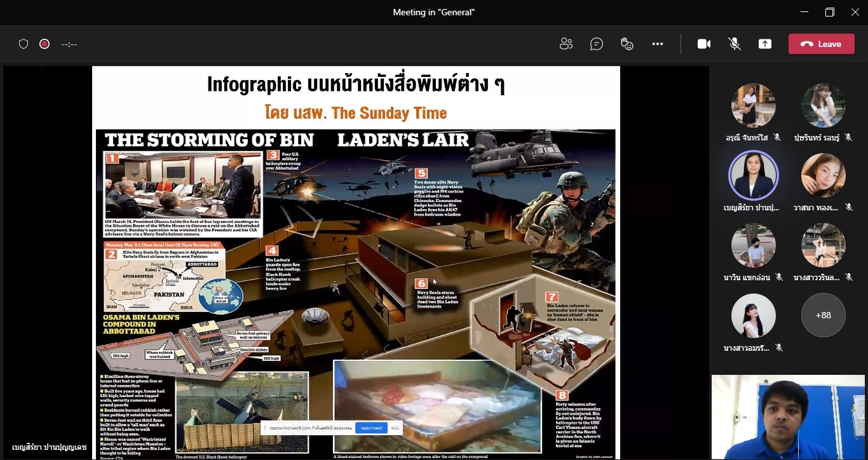Click the name text ปุชรินทร์ รอบรู้
This screenshot has height=460, width=868.
817,137
